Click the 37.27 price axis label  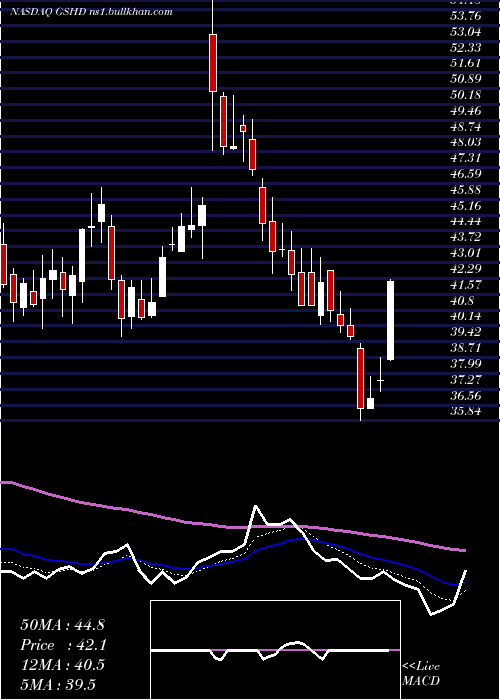point(465,379)
